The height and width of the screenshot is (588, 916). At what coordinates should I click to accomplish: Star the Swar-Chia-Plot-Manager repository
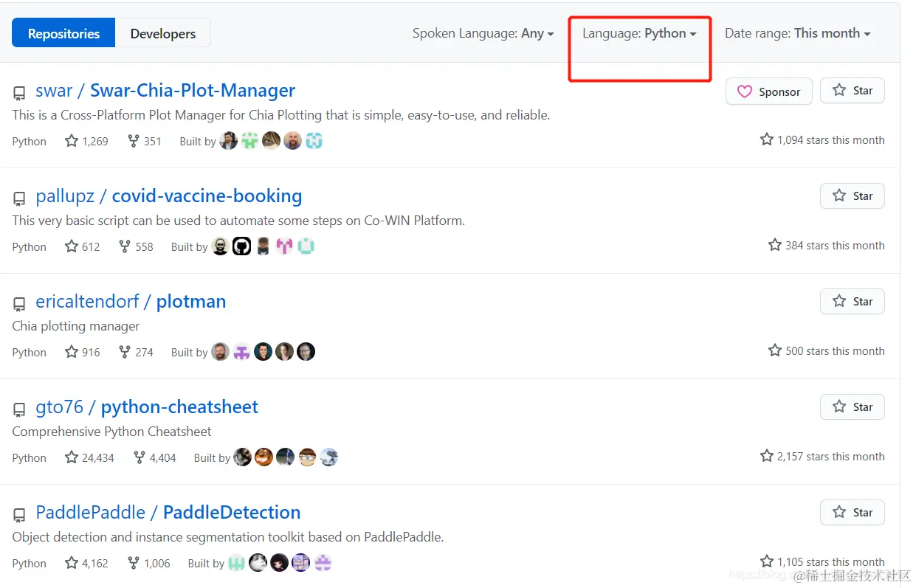853,91
